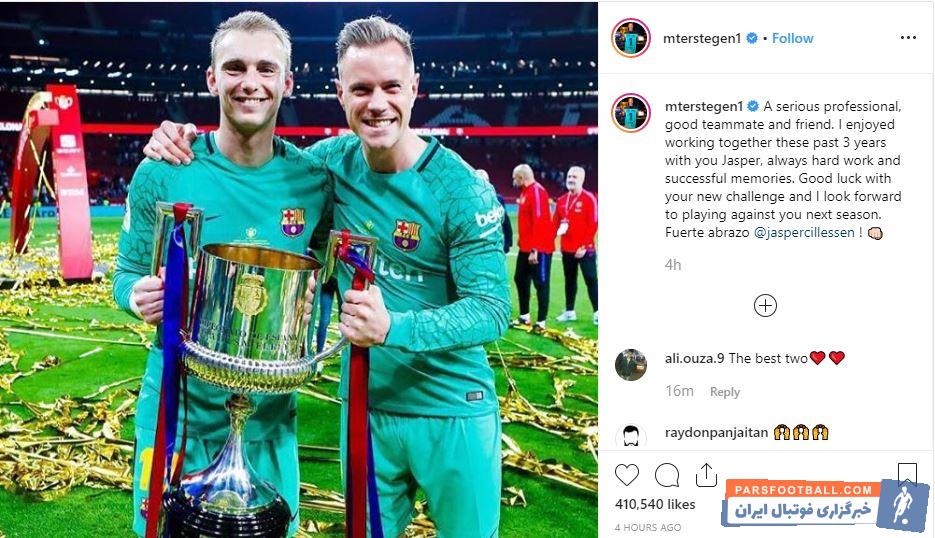Save post with bookmark icon

pos(907,474)
